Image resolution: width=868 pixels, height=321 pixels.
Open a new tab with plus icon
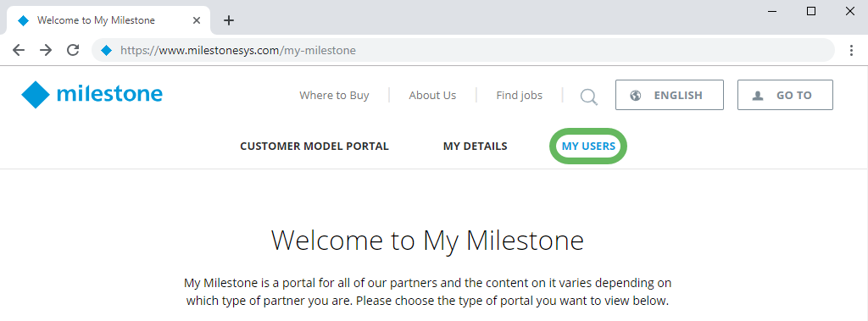[x=229, y=20]
